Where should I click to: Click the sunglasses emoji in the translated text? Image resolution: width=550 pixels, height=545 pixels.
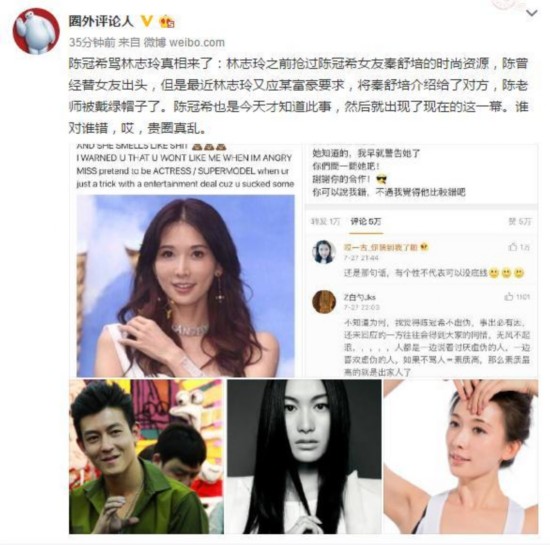381,180
